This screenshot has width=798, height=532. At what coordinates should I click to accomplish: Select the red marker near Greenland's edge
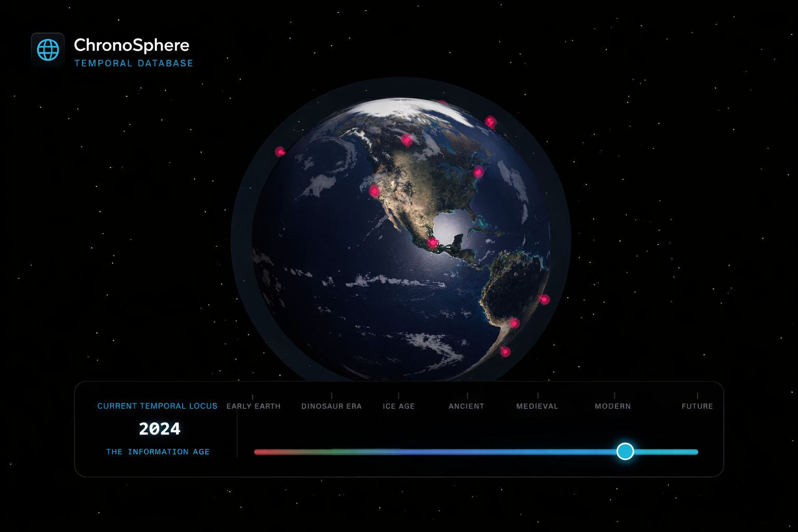[x=490, y=122]
